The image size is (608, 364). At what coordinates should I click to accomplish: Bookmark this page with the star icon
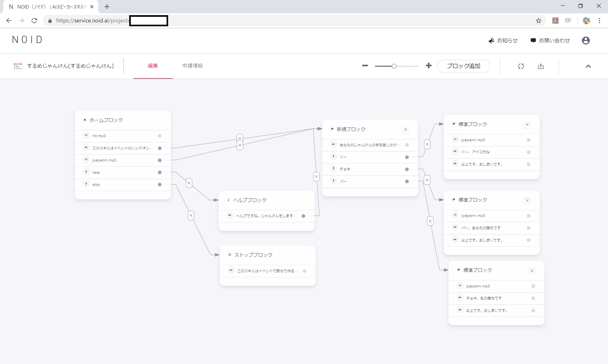tap(539, 21)
